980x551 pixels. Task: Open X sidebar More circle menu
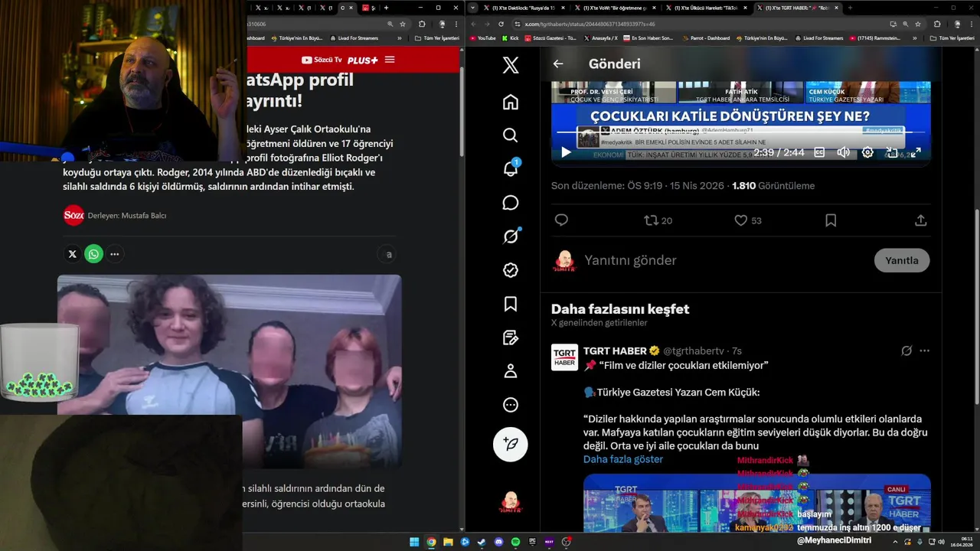(x=511, y=405)
